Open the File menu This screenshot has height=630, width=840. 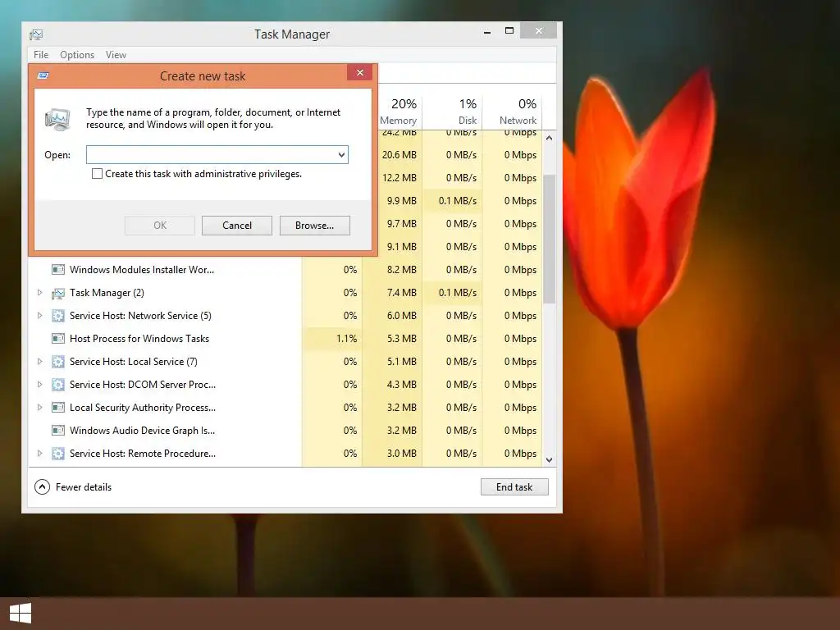[41, 55]
